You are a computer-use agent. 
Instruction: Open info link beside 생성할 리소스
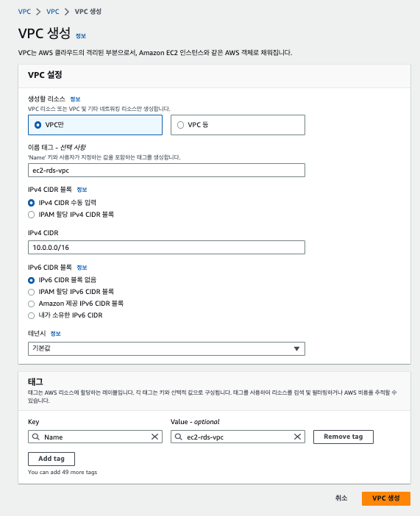point(75,99)
